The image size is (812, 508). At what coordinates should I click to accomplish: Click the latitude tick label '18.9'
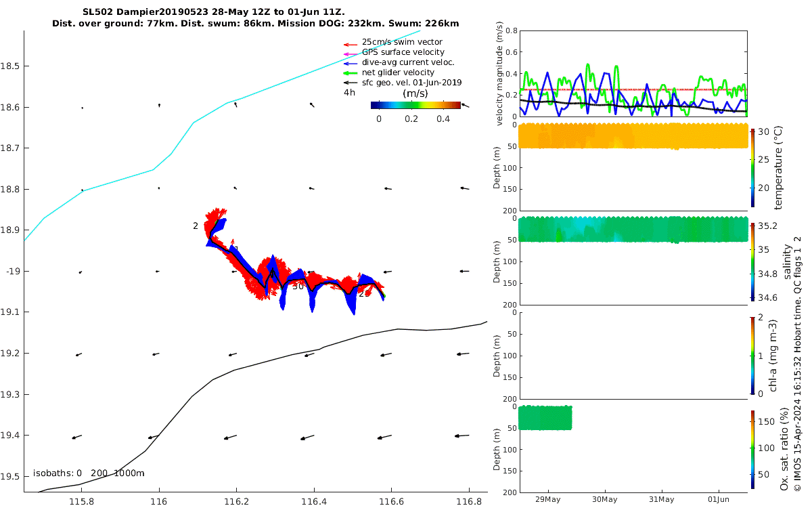10,230
